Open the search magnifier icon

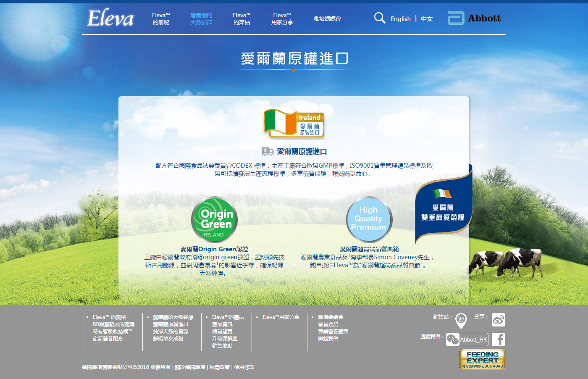(x=380, y=18)
